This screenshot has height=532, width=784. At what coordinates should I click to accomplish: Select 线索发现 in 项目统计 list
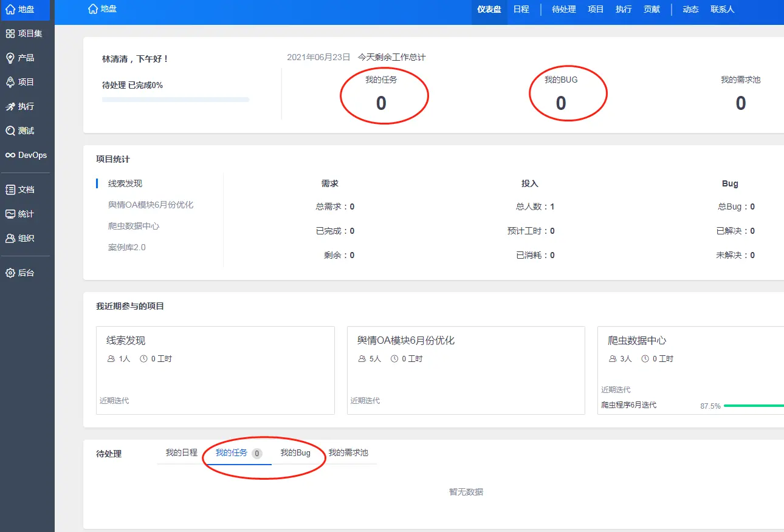[125, 183]
